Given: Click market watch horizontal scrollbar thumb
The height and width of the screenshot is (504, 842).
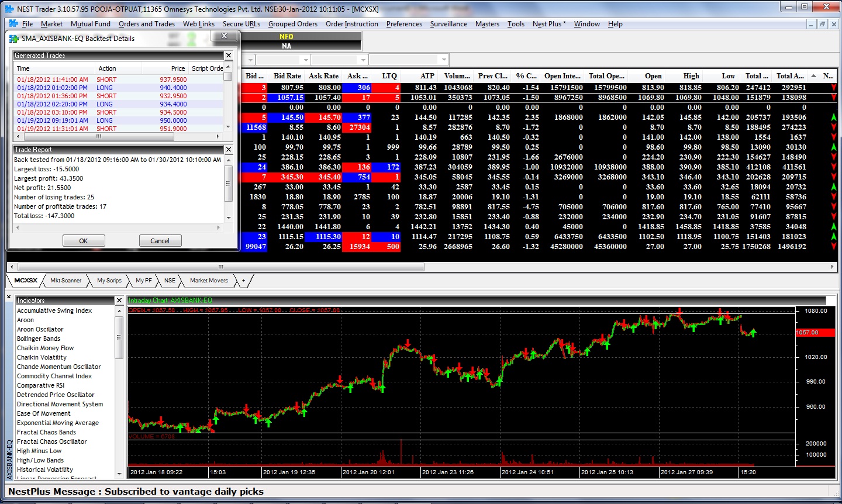Looking at the screenshot, I should tap(220, 267).
